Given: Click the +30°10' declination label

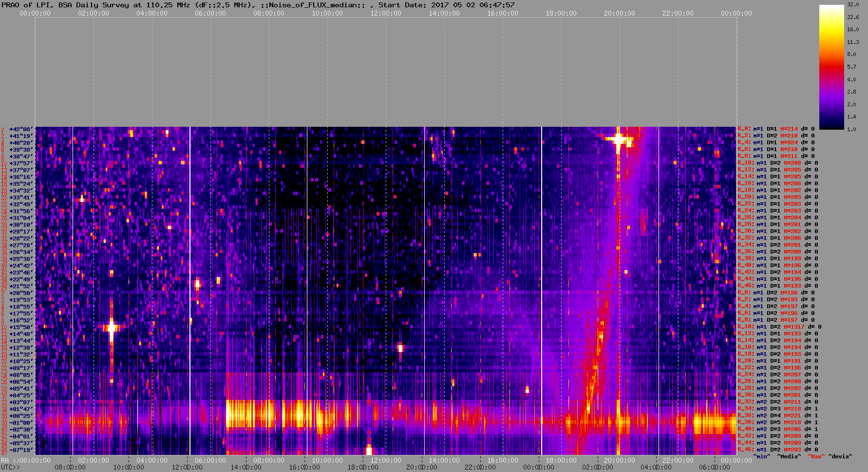Looking at the screenshot, I should pyautogui.click(x=21, y=225).
